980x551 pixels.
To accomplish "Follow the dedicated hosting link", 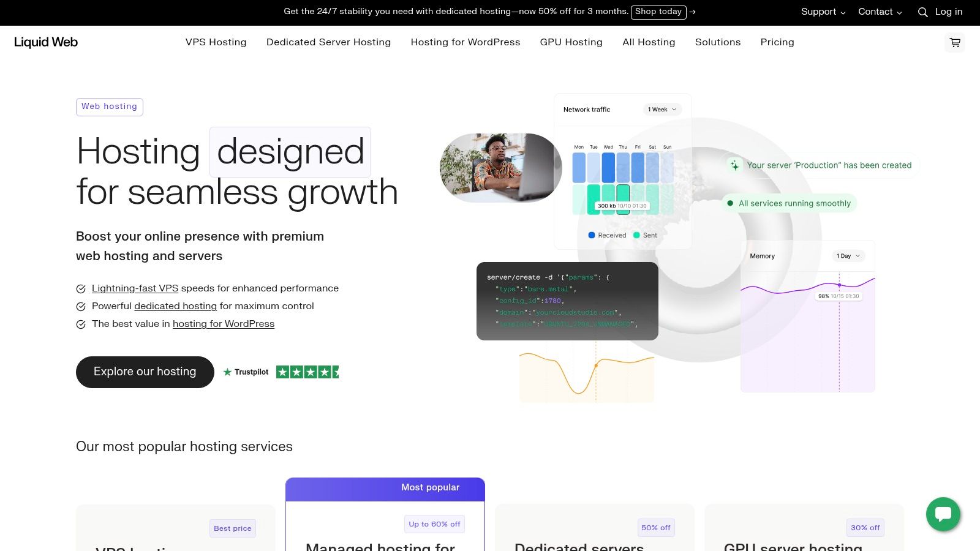I will 176,306.
